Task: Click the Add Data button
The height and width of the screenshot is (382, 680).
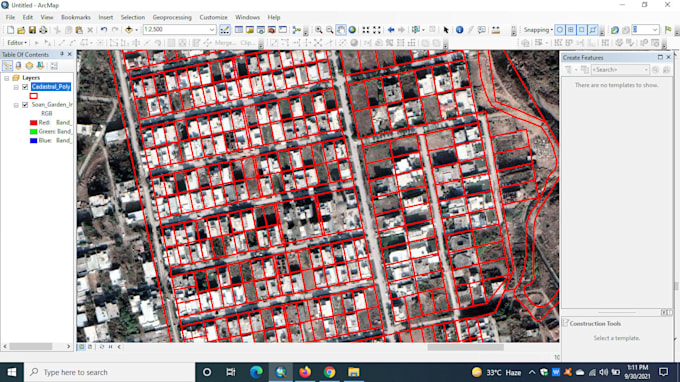Action: (x=129, y=30)
